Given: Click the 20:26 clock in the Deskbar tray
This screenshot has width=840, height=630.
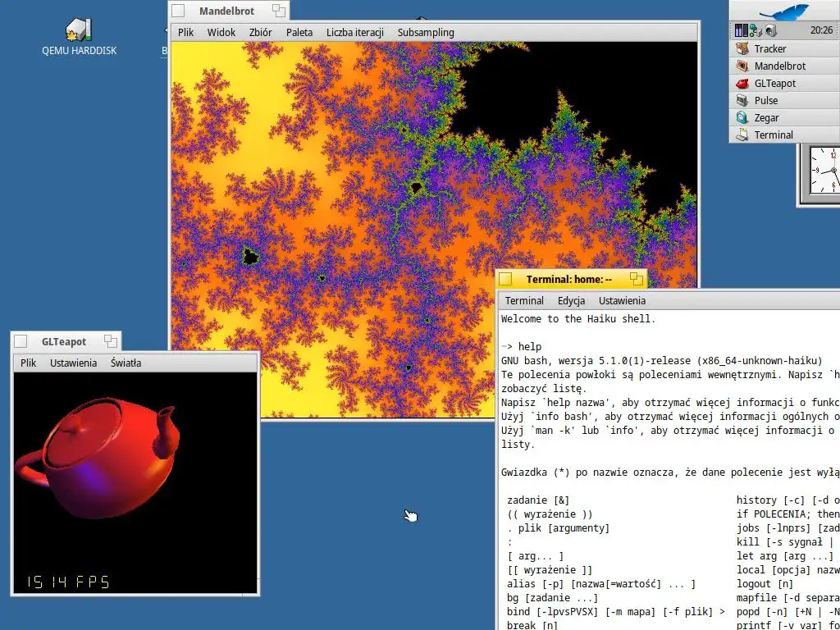Looking at the screenshot, I should pyautogui.click(x=821, y=30).
